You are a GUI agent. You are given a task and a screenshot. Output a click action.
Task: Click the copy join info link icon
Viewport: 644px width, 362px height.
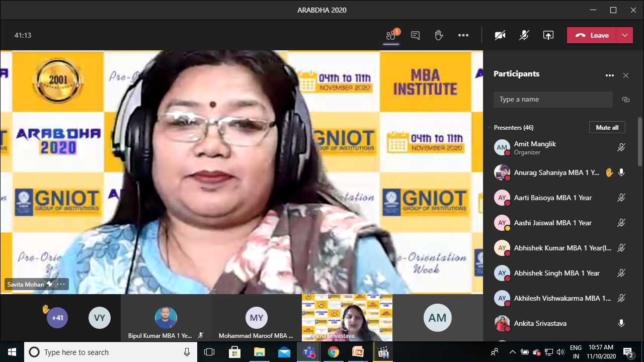pos(626,100)
